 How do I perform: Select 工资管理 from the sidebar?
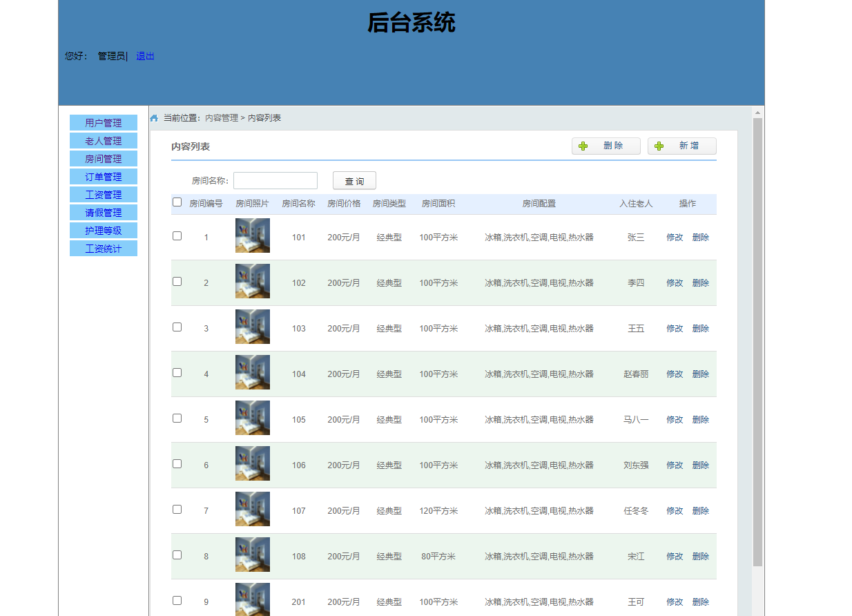pyautogui.click(x=103, y=194)
